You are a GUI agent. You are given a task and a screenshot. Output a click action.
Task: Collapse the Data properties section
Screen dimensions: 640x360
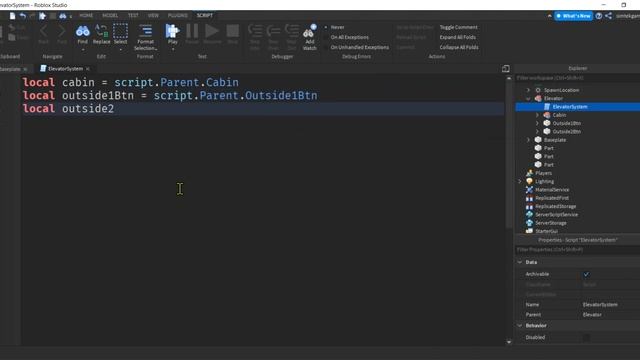(520, 262)
